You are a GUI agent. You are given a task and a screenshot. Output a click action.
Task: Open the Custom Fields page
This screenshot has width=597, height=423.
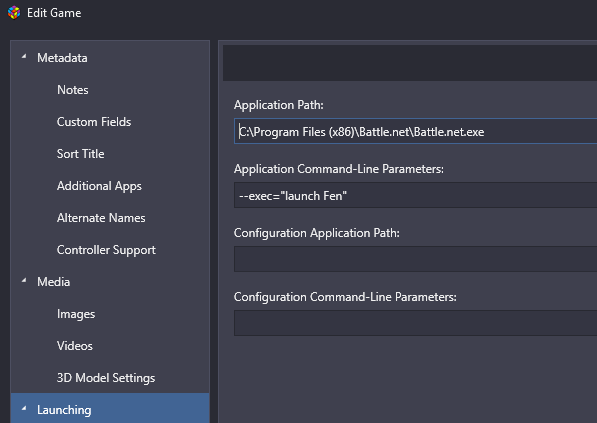coord(94,122)
